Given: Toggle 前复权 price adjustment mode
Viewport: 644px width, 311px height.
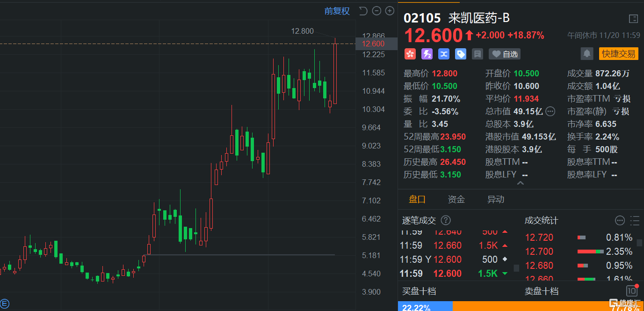Looking at the screenshot, I should [x=337, y=11].
